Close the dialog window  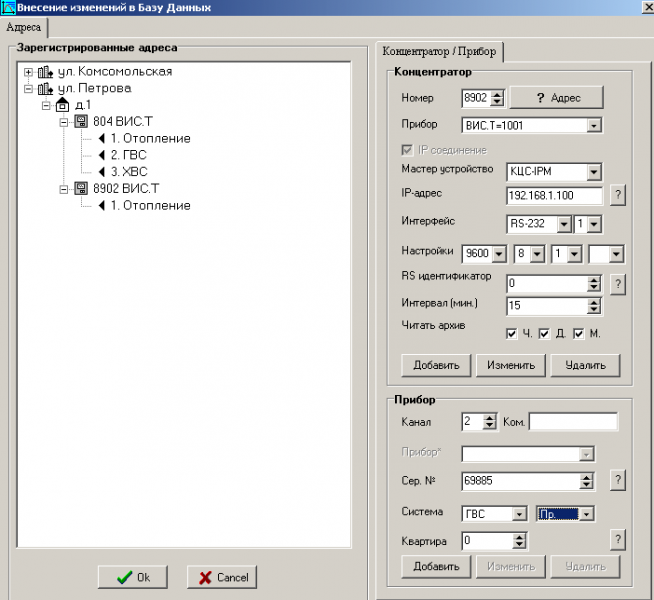tap(648, 8)
